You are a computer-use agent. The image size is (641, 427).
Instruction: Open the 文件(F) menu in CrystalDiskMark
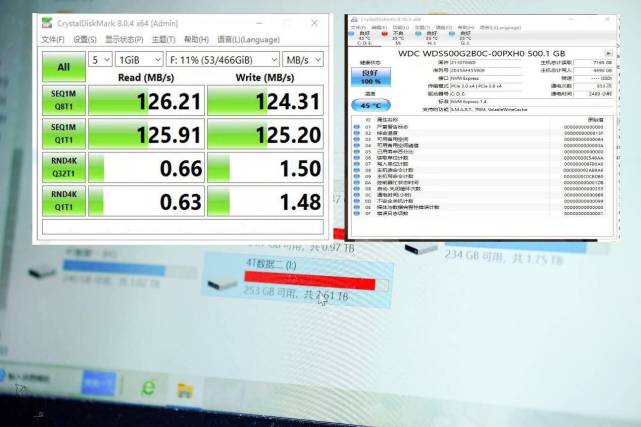click(53, 40)
